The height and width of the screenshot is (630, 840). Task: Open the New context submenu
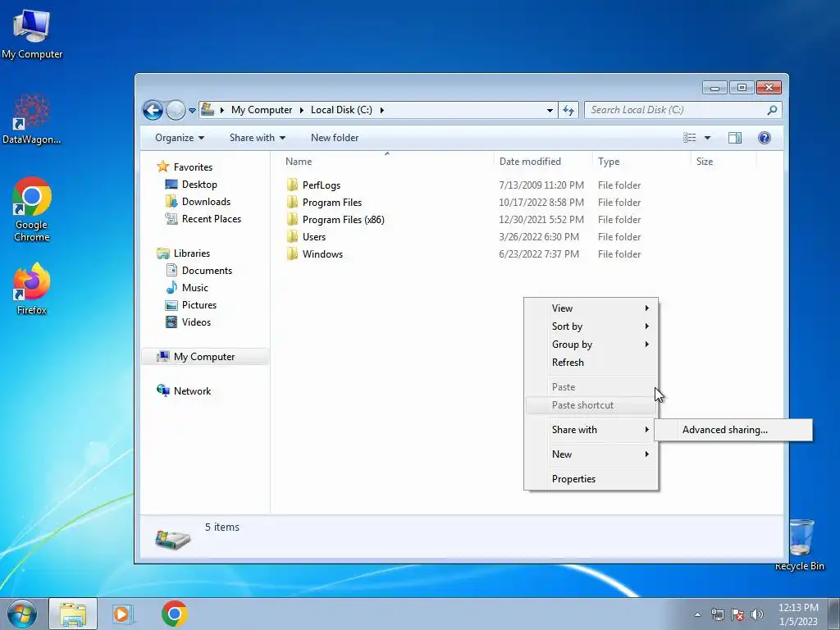tap(591, 454)
